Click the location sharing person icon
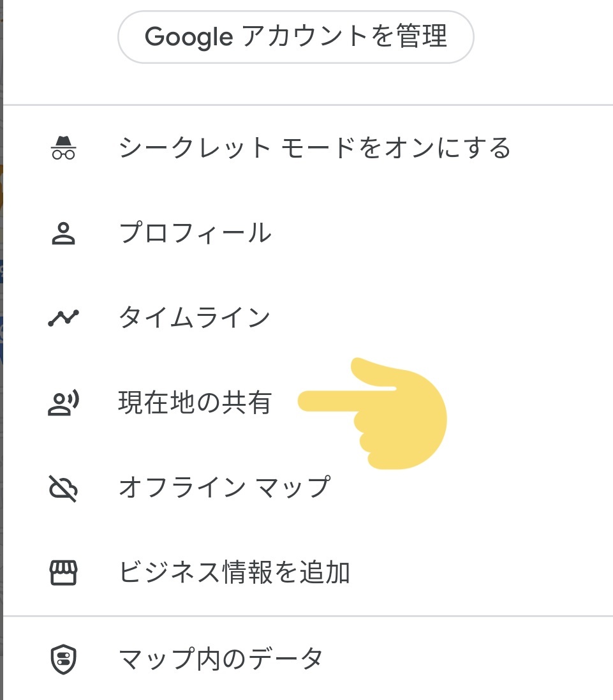The width and height of the screenshot is (613, 700). [63, 403]
